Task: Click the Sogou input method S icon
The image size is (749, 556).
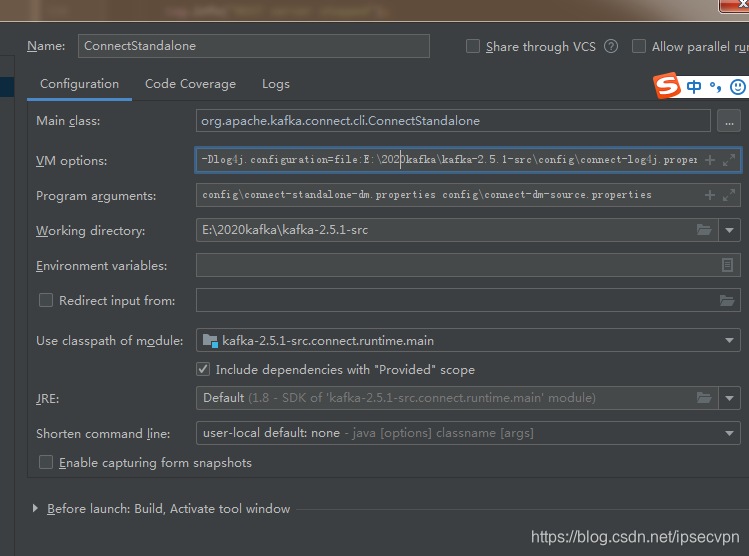Action: (x=667, y=86)
